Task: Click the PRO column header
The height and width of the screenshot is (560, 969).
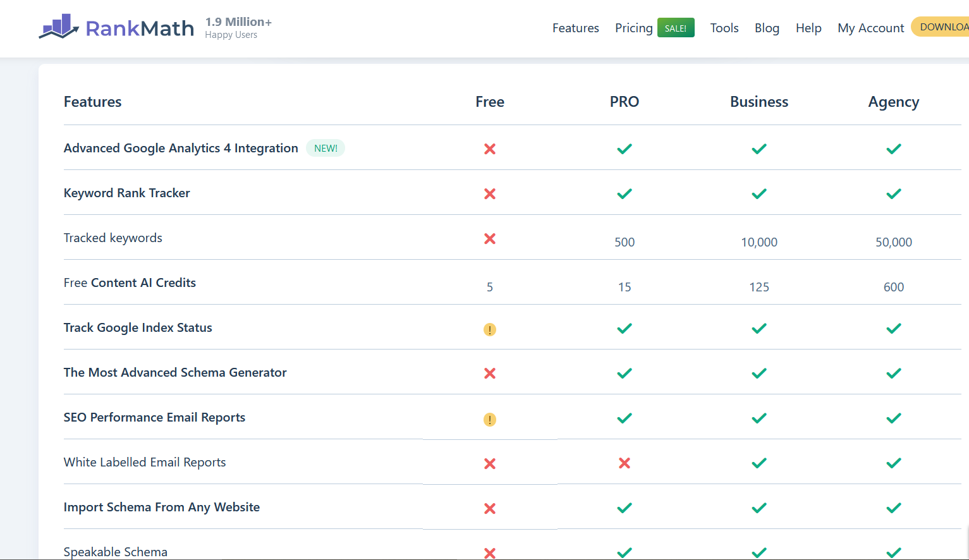Action: coord(625,102)
